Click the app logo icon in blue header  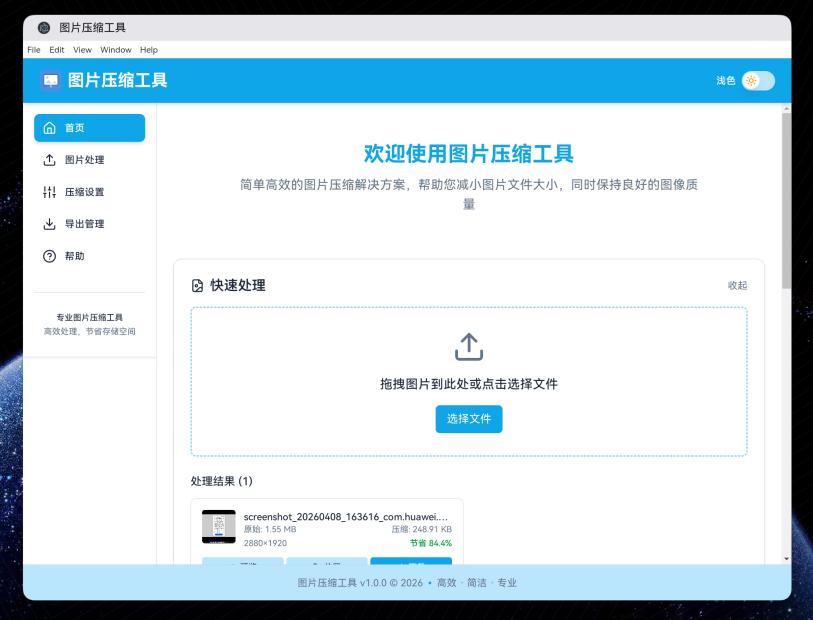click(51, 80)
